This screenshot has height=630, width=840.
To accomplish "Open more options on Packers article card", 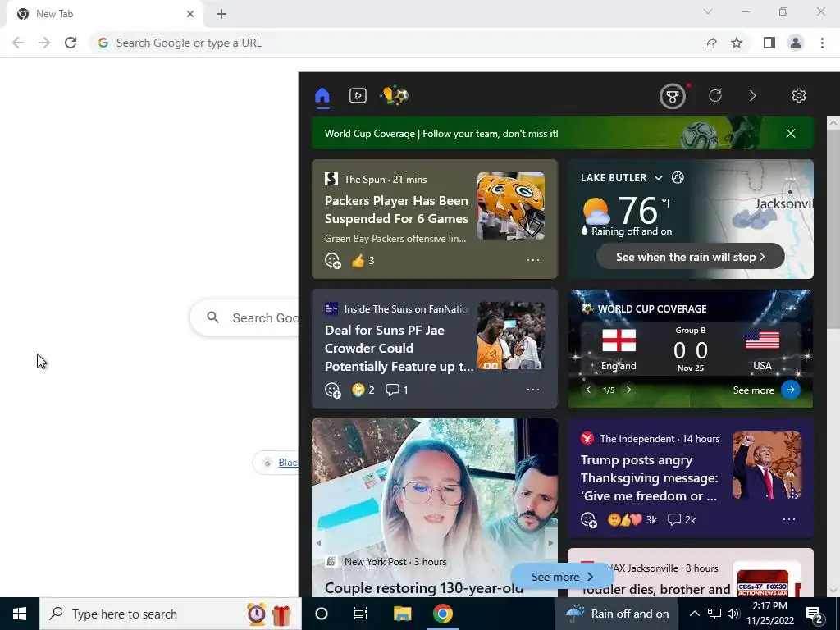I will [x=533, y=260].
